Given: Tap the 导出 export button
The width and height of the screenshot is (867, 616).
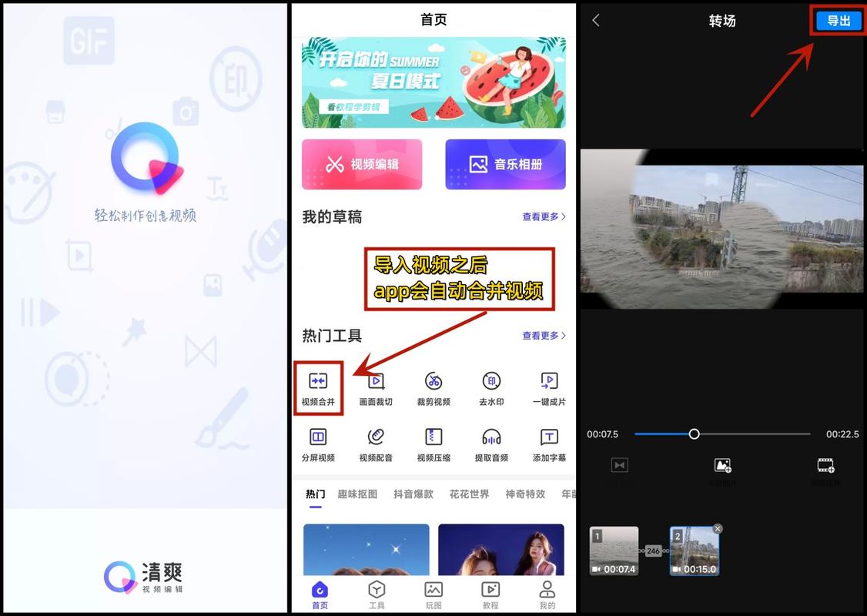Looking at the screenshot, I should coord(839,22).
